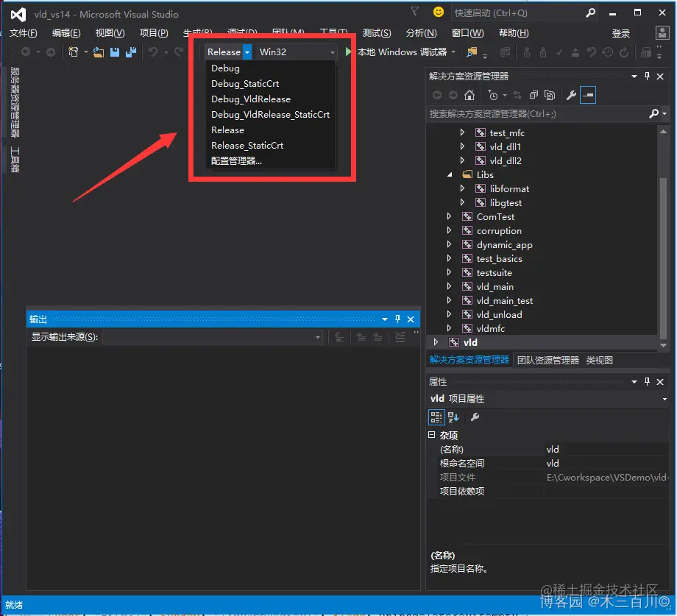677x616 pixels.
Task: Click the Property Pages wrench in Properties panel
Action: (x=475, y=417)
